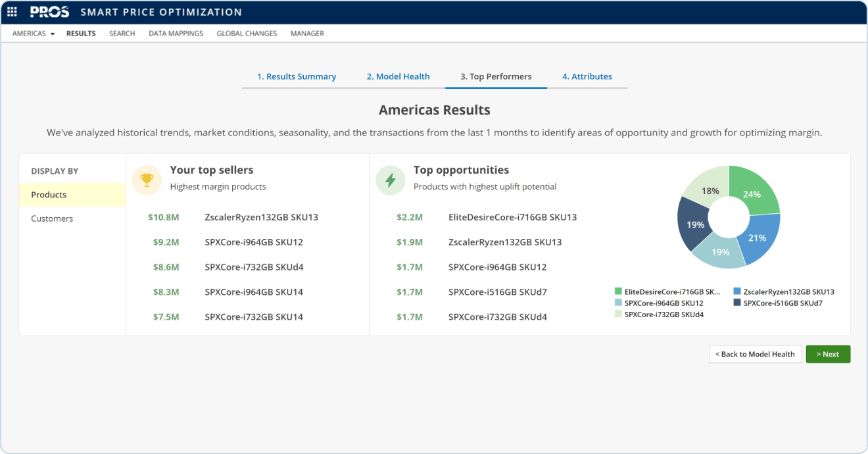Click the SPXCore-i516GB SKUd7 dark legend swatch
868x454 pixels.
[x=737, y=303]
